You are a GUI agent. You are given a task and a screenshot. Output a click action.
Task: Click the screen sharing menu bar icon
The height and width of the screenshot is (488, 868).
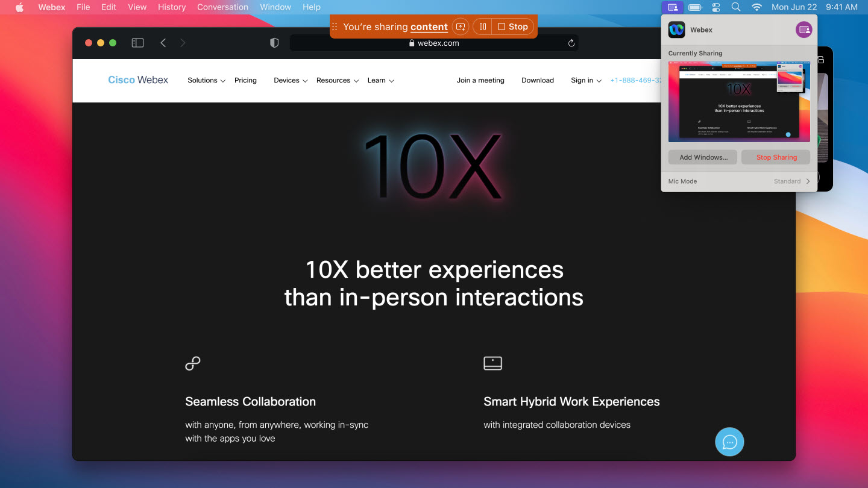pos(673,7)
